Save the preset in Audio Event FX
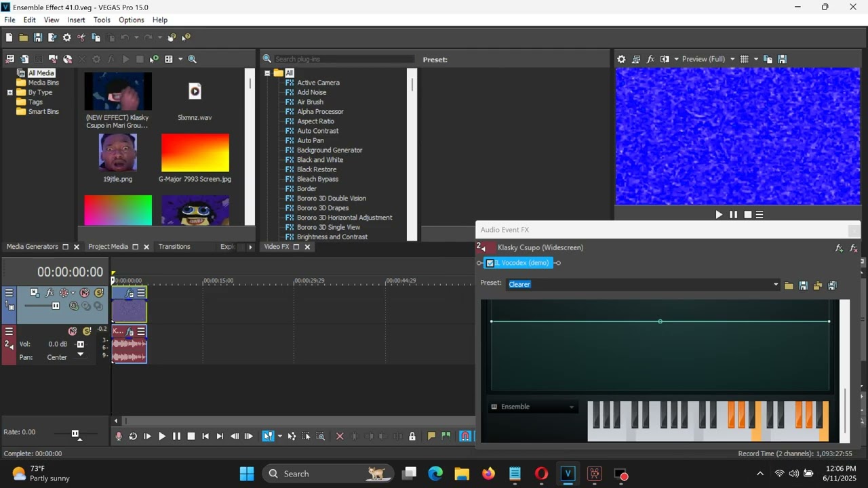868x488 pixels. coord(804,285)
